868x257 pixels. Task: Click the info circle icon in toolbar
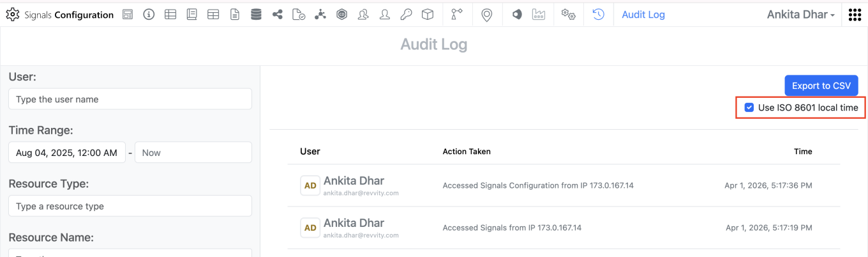149,15
